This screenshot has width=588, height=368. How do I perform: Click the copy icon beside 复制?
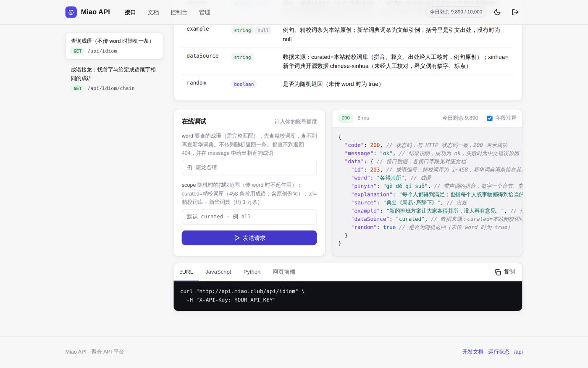(498, 272)
